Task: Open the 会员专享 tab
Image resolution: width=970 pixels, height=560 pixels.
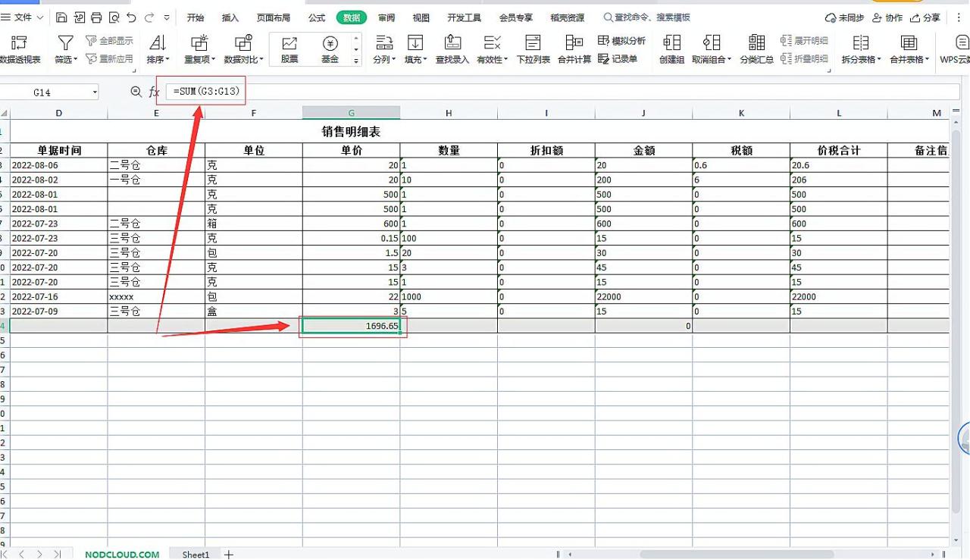Action: pos(516,17)
